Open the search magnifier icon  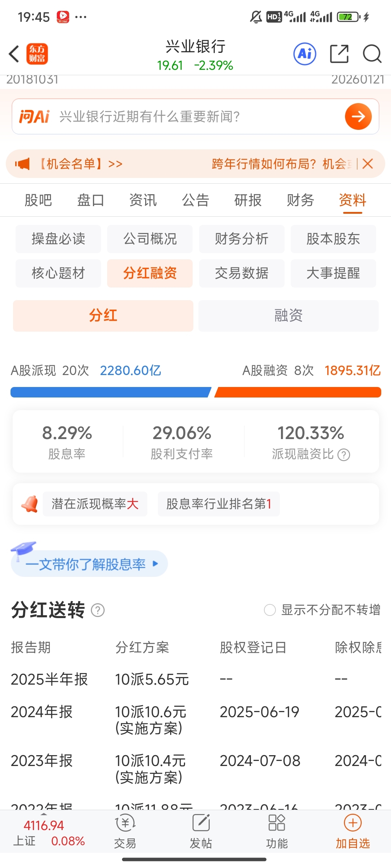coord(372,54)
